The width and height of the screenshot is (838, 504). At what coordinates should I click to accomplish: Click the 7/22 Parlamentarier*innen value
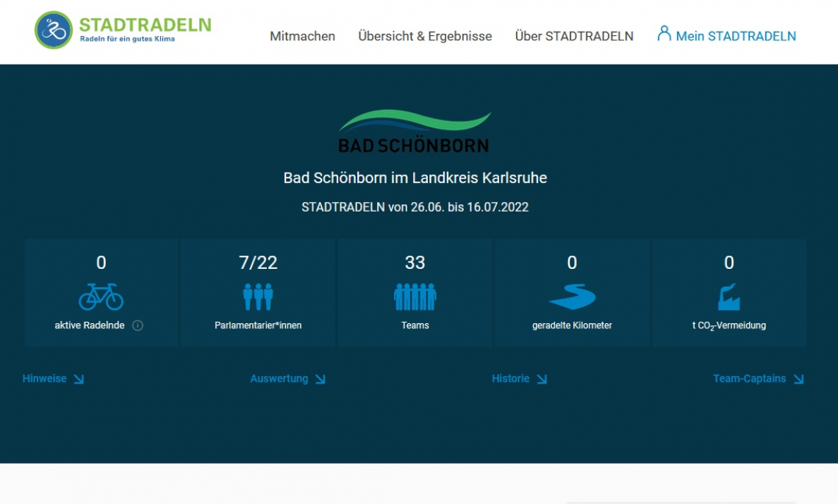258,263
